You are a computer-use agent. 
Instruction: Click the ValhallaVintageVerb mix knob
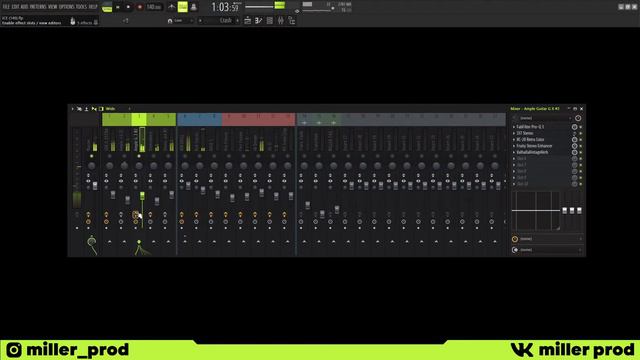[x=574, y=152]
